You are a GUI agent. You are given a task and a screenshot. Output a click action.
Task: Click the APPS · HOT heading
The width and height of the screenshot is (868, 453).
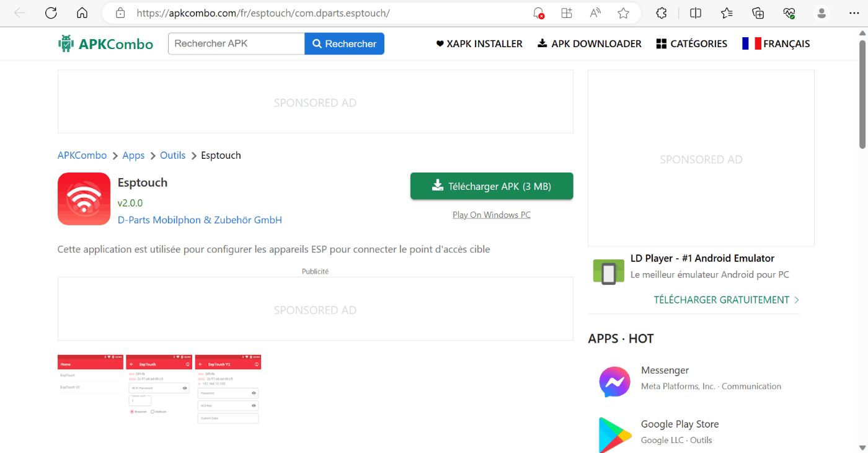click(x=621, y=339)
